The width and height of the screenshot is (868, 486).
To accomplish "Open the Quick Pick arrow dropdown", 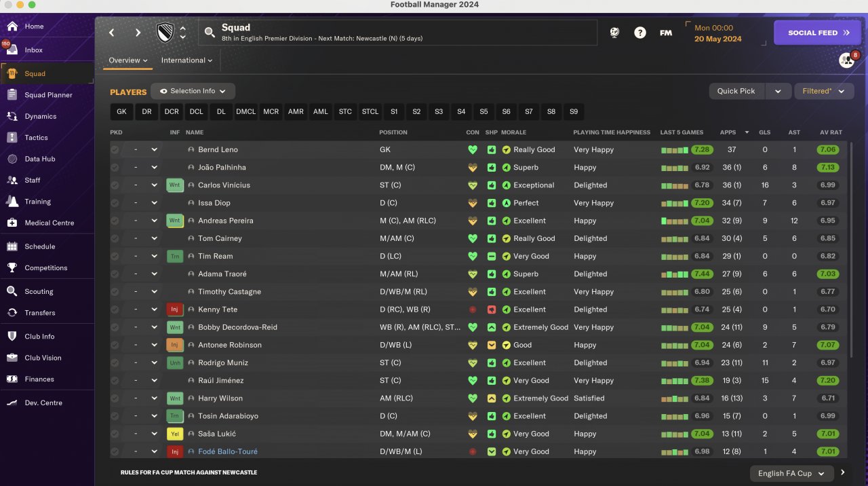I will coord(778,91).
